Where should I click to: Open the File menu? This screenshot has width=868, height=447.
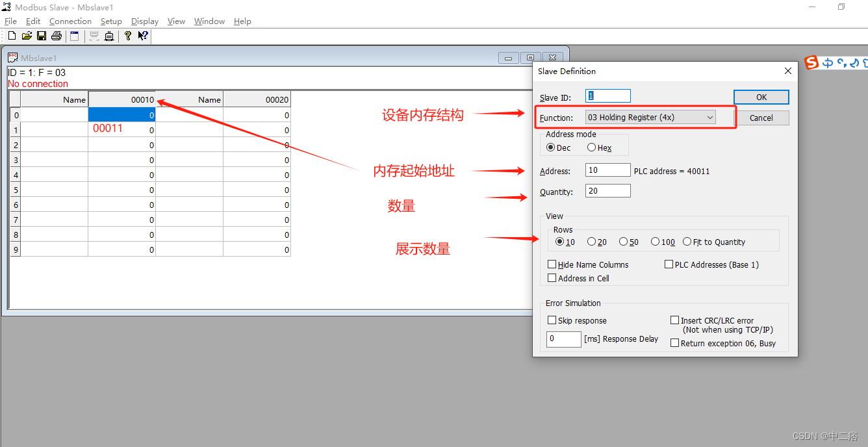(x=10, y=21)
